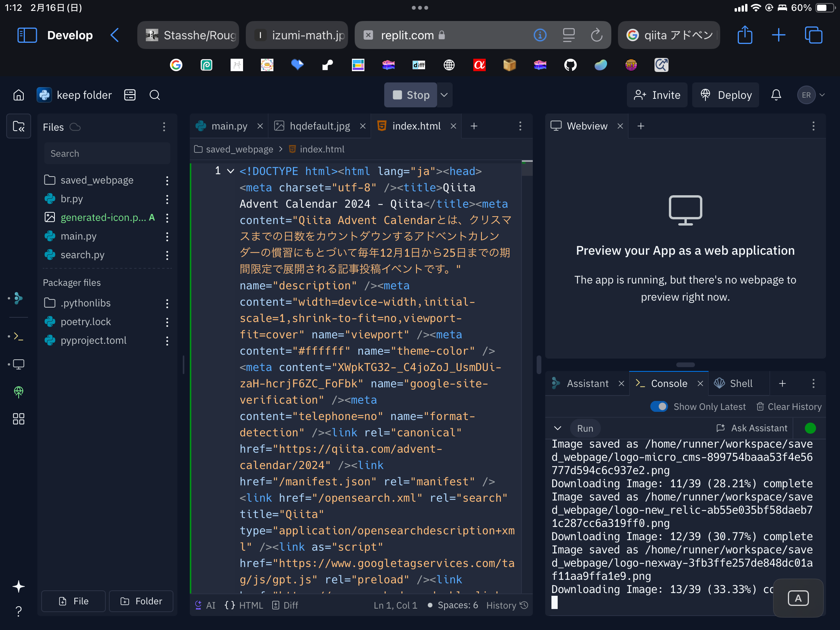The height and width of the screenshot is (630, 840).
Task: Click the Diff icon in the status bar
Action: 276,605
